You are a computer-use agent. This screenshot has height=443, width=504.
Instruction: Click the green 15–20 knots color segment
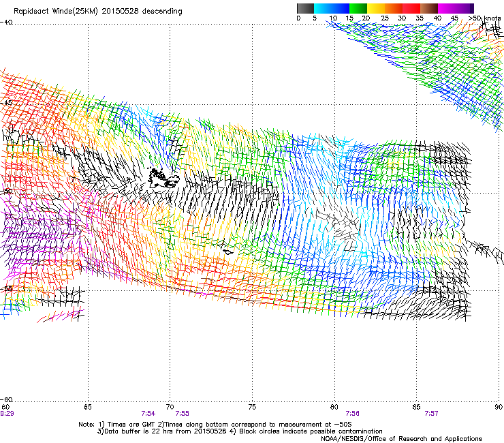[358, 8]
